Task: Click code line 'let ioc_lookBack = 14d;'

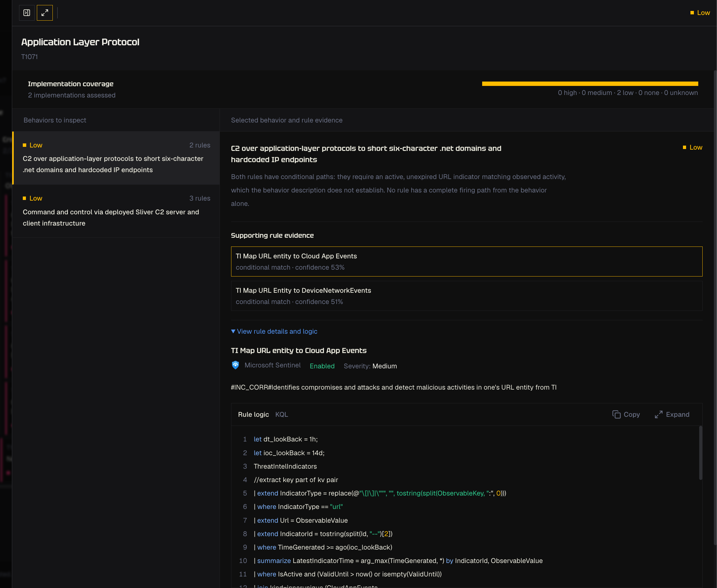Action: point(289,453)
